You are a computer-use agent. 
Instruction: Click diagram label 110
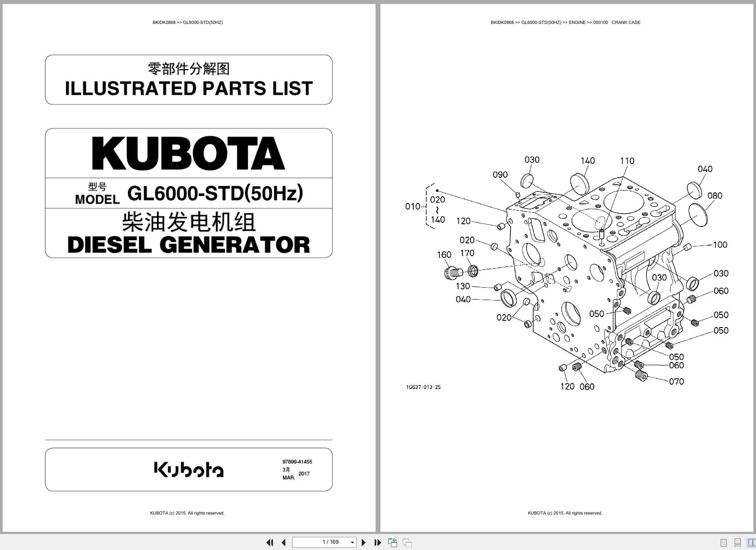tap(627, 161)
